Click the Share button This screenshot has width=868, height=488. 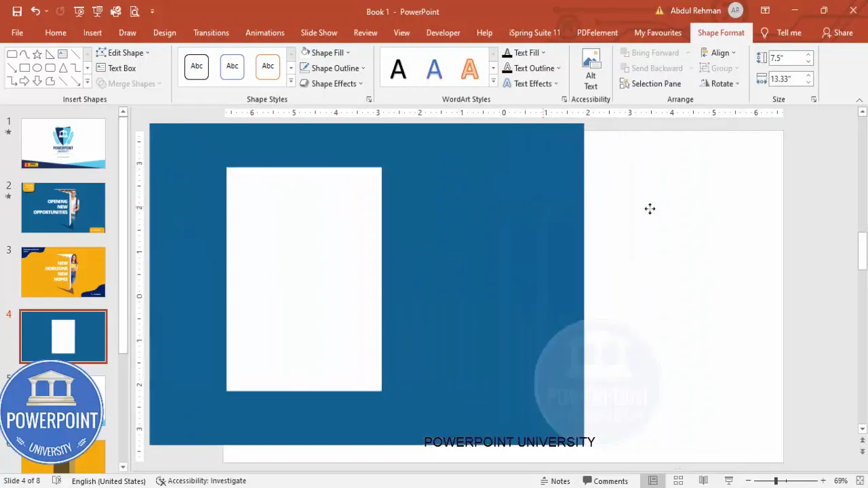click(837, 33)
